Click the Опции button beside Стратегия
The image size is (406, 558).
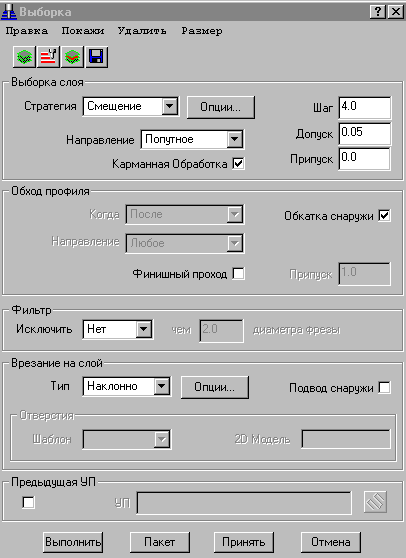[221, 107]
